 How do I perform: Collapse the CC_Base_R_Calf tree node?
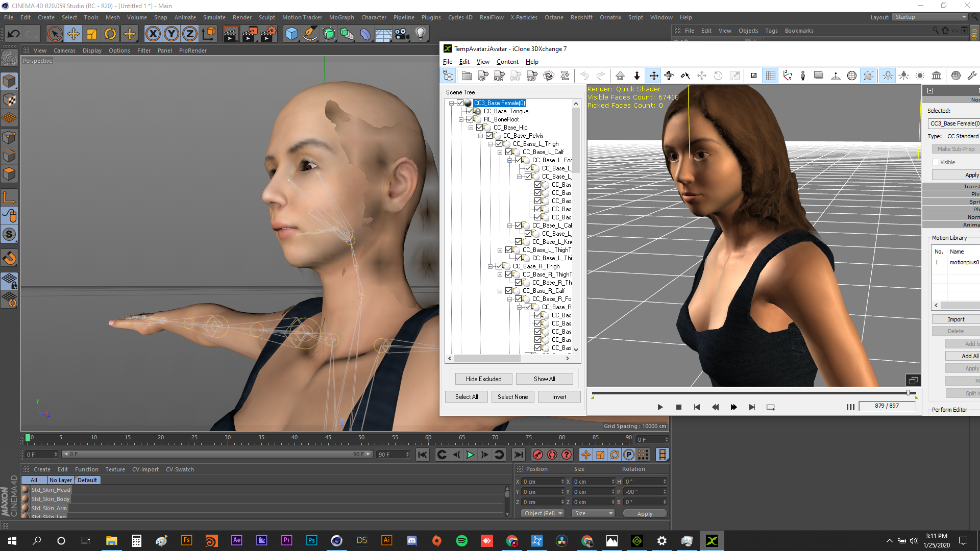pos(500,291)
